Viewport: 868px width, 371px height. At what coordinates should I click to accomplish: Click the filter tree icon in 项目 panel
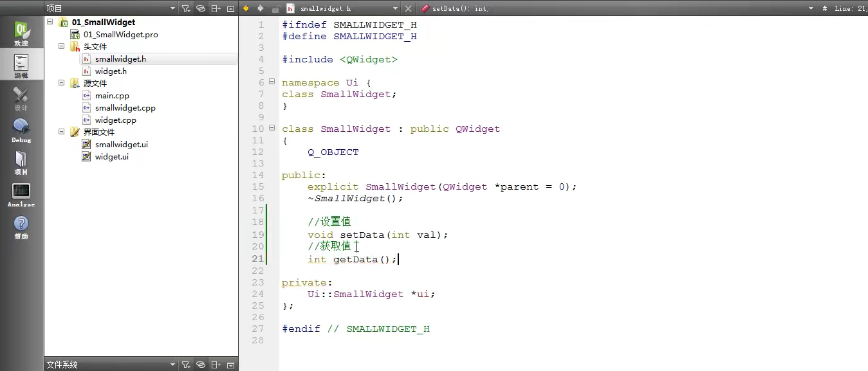click(186, 8)
